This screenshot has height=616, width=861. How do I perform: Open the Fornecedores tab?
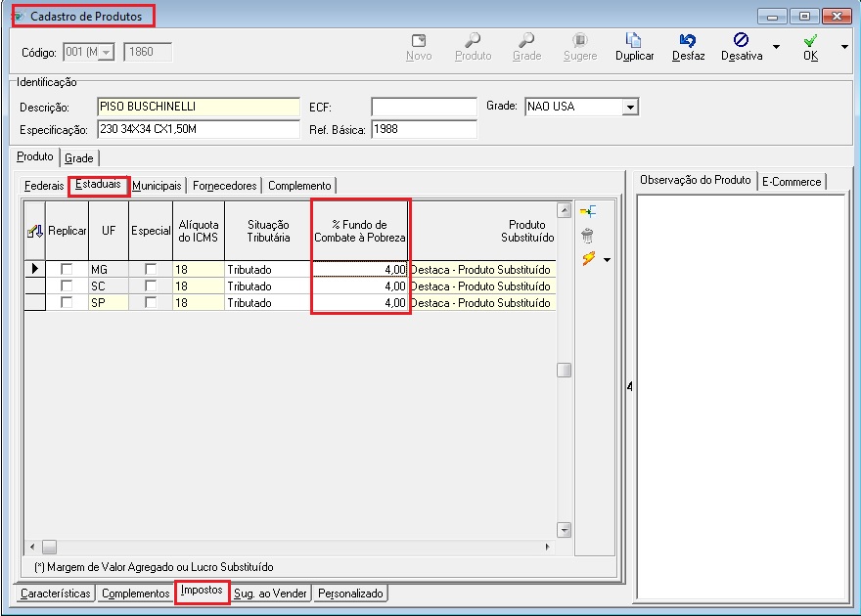pyautogui.click(x=224, y=186)
